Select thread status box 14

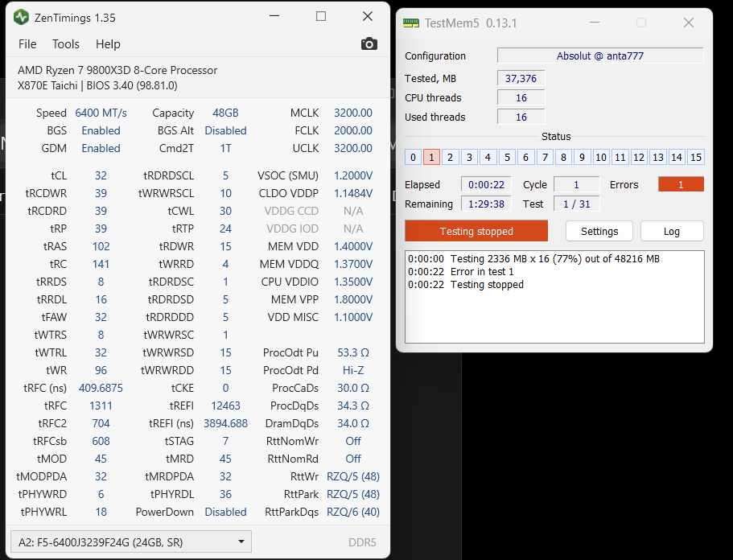point(677,157)
